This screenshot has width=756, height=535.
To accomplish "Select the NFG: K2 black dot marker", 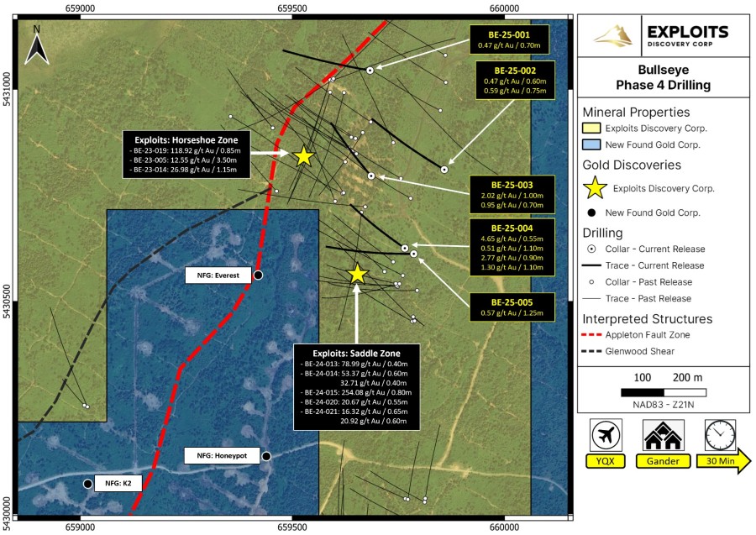I will pyautogui.click(x=87, y=484).
